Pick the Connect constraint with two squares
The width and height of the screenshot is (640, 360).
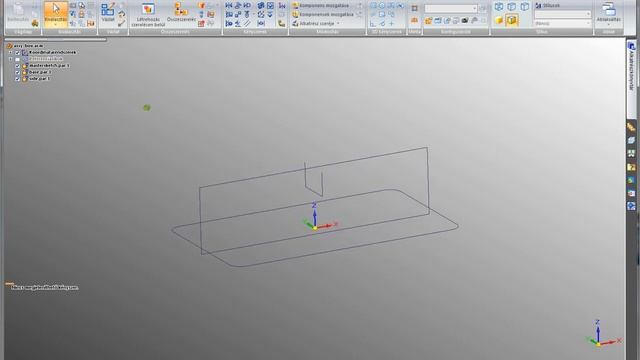coord(238,14)
